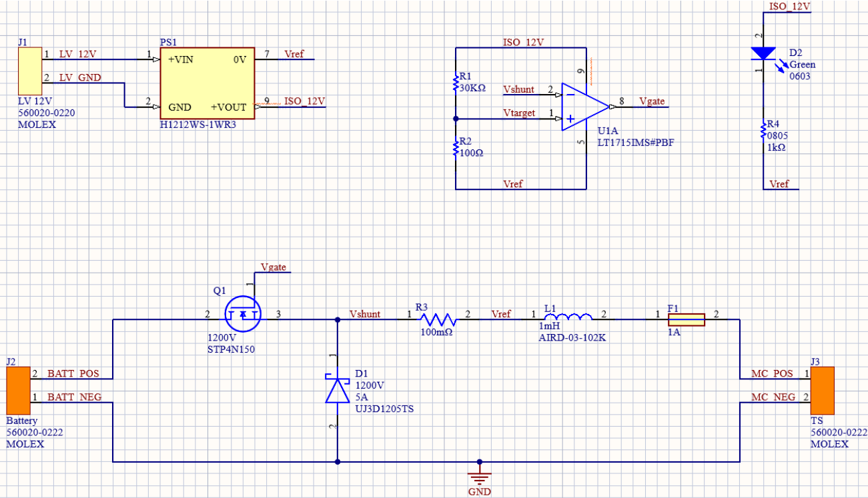Select the 1kΩ value of R4
The width and height of the screenshot is (868, 498).
777,147
